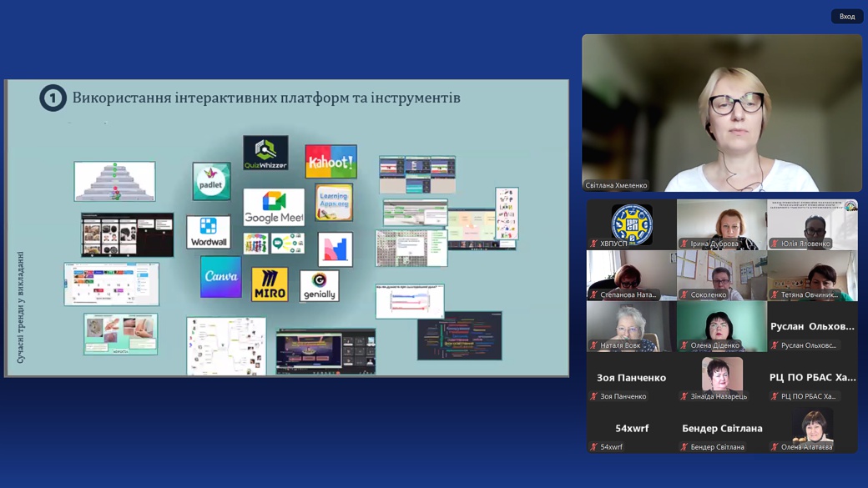The height and width of the screenshot is (488, 868).
Task: Click the Вход button
Action: 847,17
